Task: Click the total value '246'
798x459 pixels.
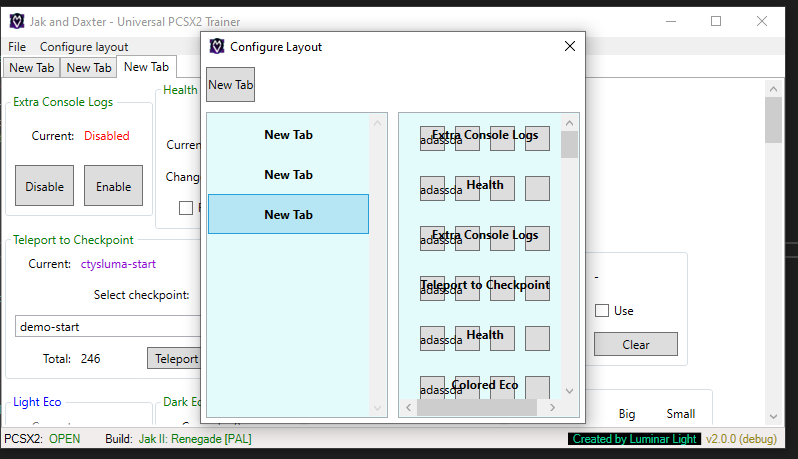Action: [x=90, y=359]
